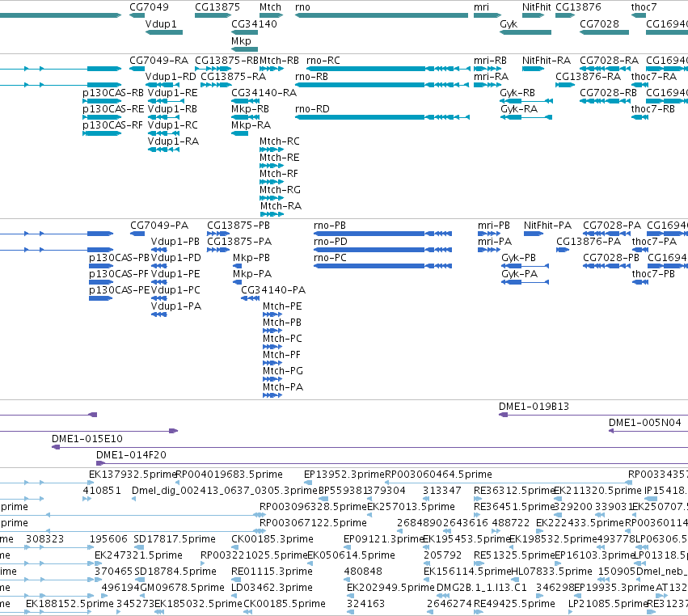Select EST GM09678.5prime
Image resolution: width=688 pixels, height=616 pixels.
(182, 588)
